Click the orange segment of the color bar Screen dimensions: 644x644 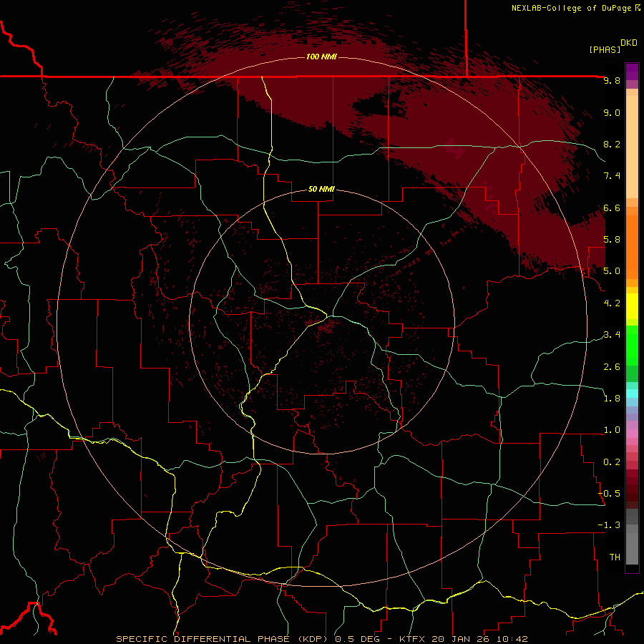pyautogui.click(x=632, y=248)
